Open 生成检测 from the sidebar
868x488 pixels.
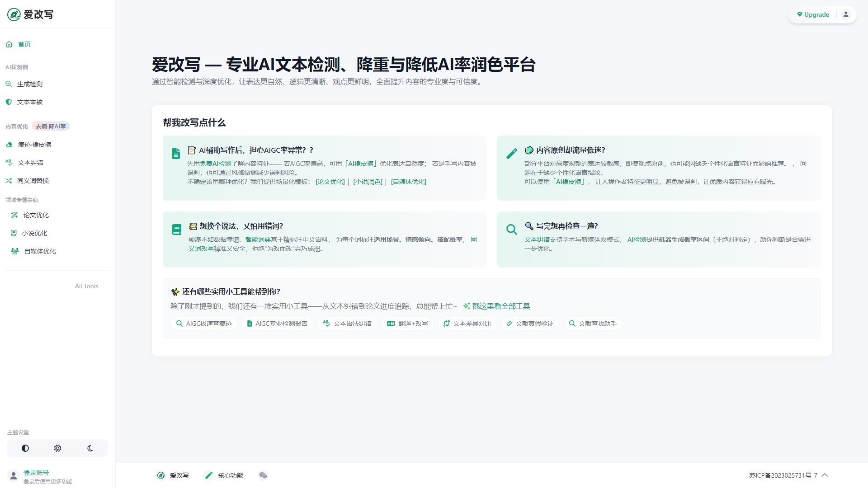(x=30, y=84)
